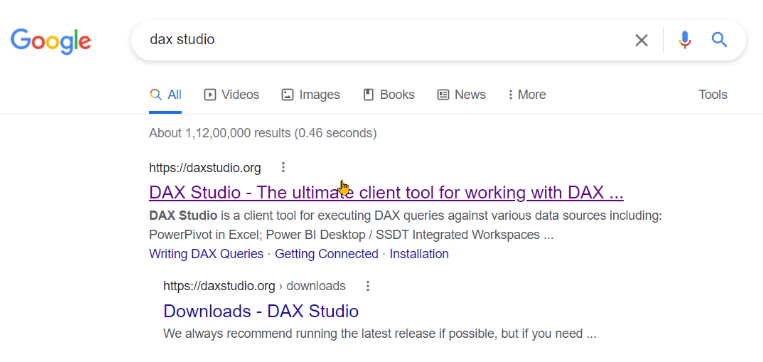Open three-dot menu next to daxstudio.org result
The width and height of the screenshot is (763, 362).
click(x=283, y=168)
